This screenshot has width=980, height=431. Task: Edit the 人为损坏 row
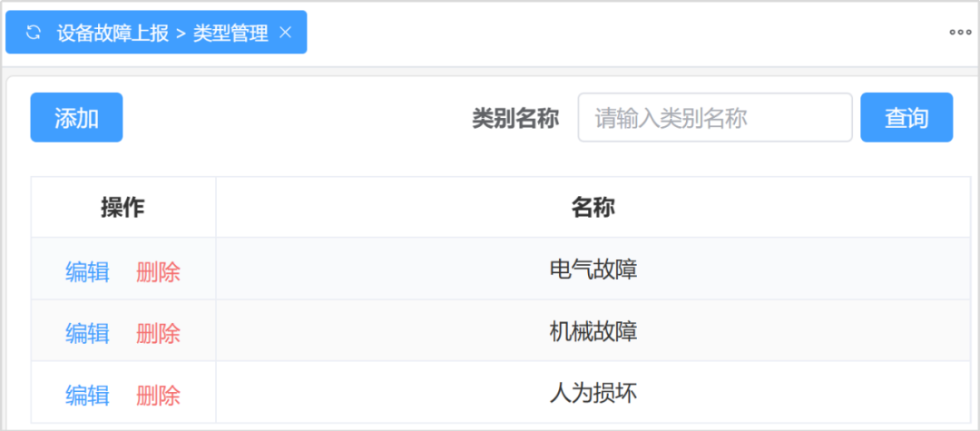(87, 395)
